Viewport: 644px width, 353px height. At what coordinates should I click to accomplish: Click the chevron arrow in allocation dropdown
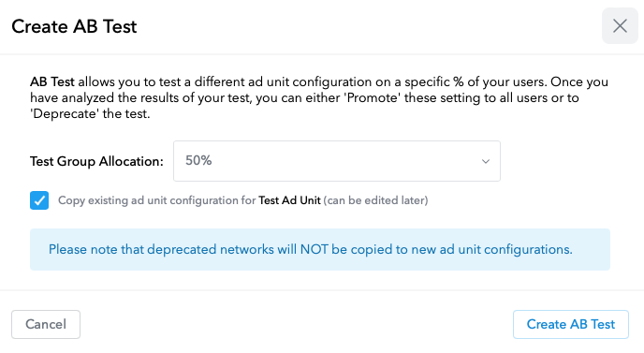click(x=486, y=161)
